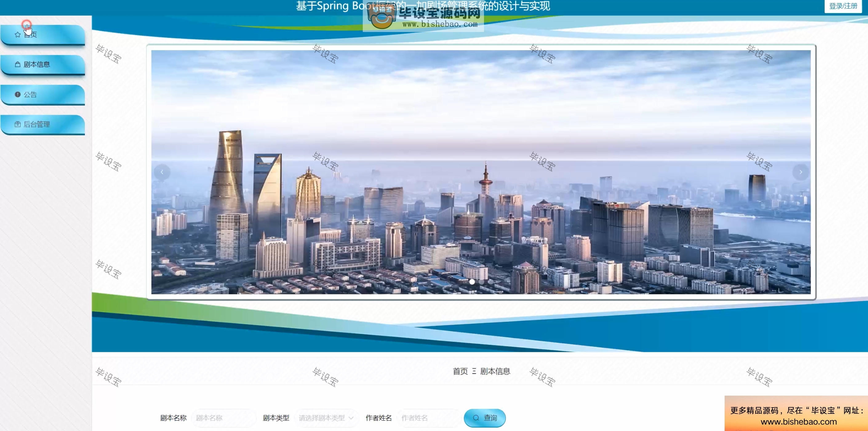Click the city skyline banner image
This screenshot has width=868, height=431.
[481, 172]
